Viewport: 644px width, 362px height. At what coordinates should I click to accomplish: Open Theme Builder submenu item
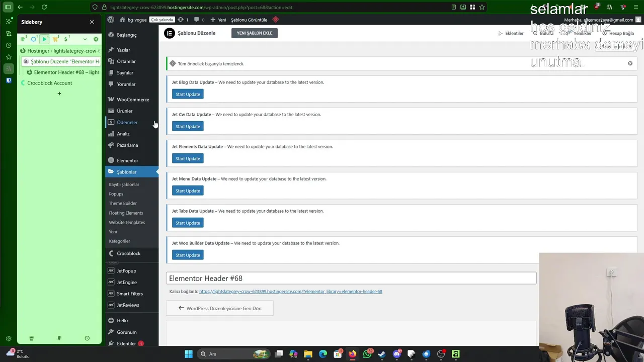point(123,203)
